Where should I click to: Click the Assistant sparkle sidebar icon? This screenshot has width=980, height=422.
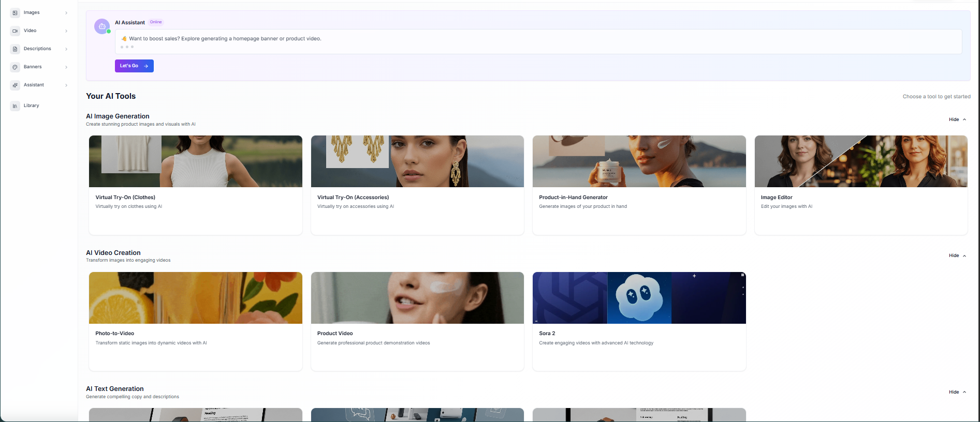pos(15,85)
